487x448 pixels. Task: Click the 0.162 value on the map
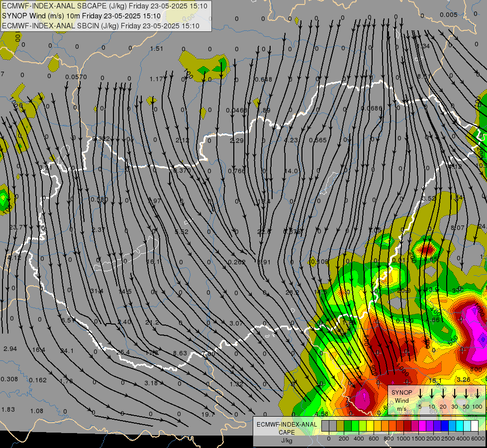click(x=38, y=380)
